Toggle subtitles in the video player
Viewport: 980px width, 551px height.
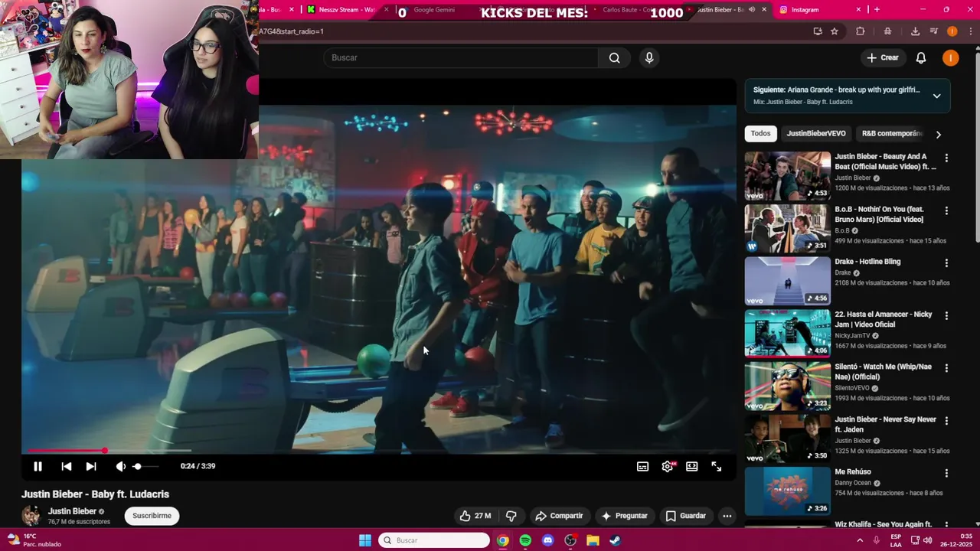(x=643, y=466)
